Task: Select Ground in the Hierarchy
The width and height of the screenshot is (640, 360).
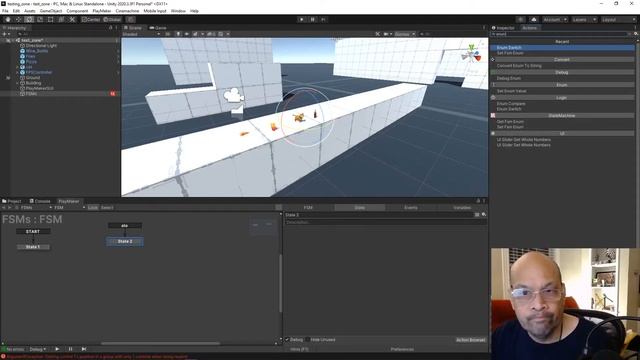Action: (33, 78)
